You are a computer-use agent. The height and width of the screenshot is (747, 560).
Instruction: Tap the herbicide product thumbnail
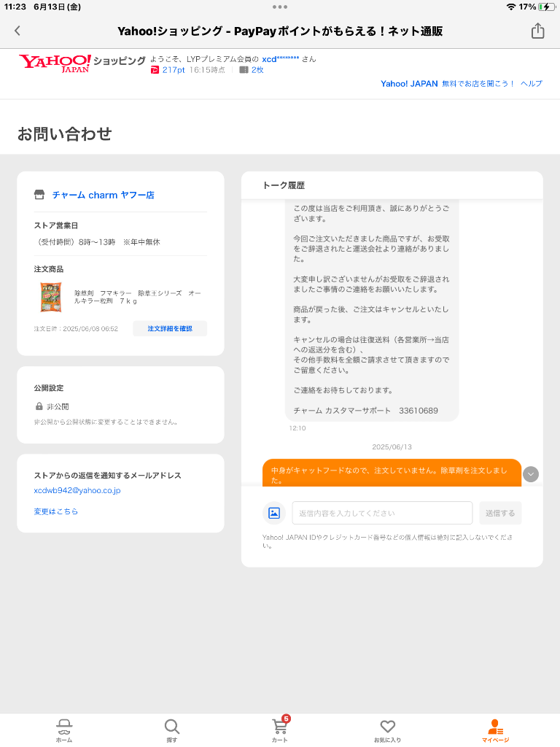click(50, 298)
